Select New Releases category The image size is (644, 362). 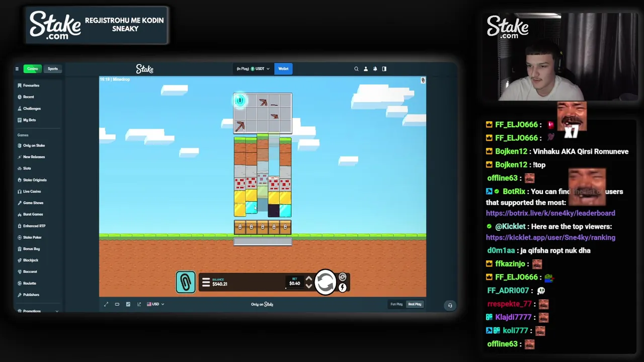31,157
